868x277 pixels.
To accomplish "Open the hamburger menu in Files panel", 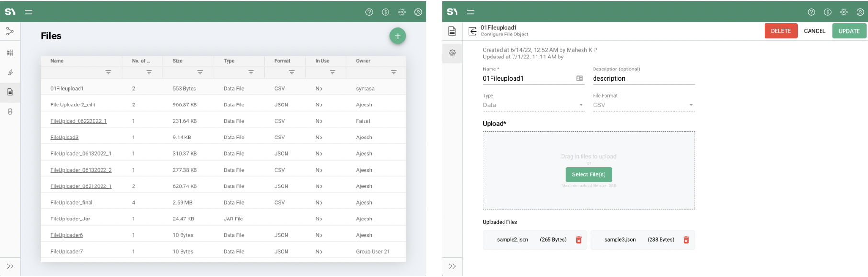I will click(x=29, y=12).
